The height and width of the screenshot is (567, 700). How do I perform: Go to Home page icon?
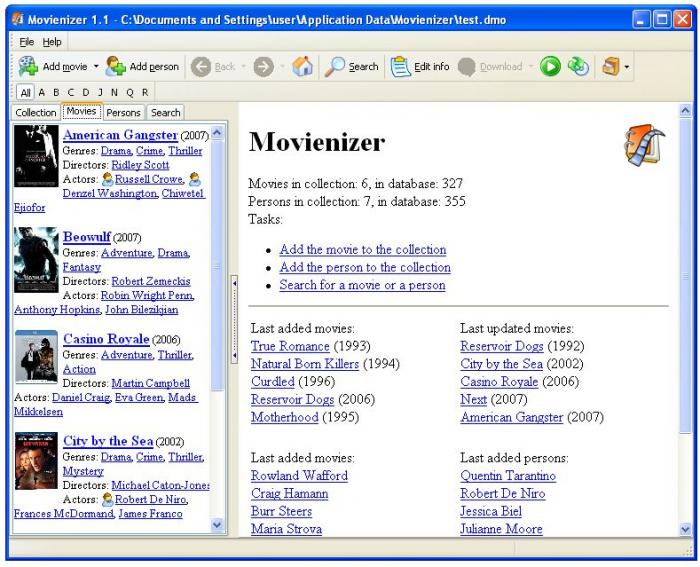303,67
